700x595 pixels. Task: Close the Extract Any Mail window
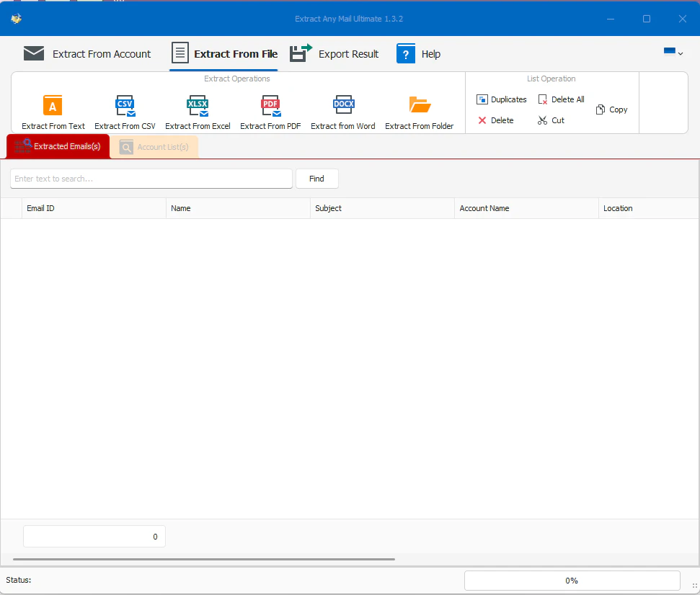point(683,19)
